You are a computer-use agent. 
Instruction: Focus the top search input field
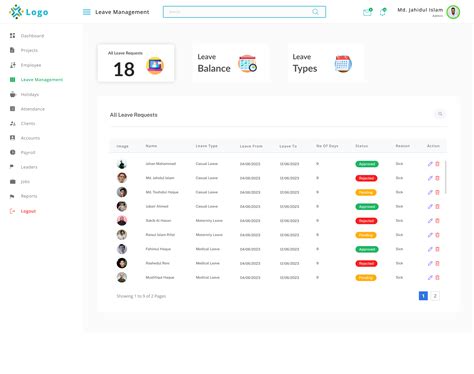(x=244, y=12)
